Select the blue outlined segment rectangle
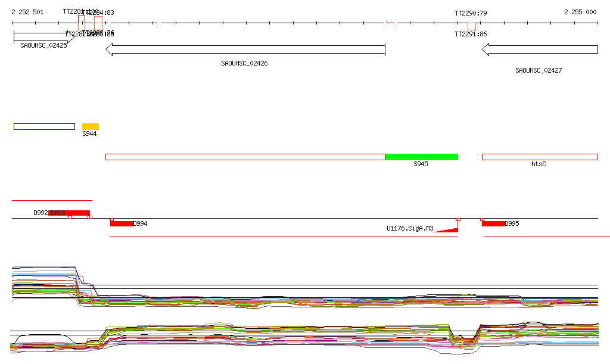This screenshot has width=610, height=364. click(x=44, y=126)
